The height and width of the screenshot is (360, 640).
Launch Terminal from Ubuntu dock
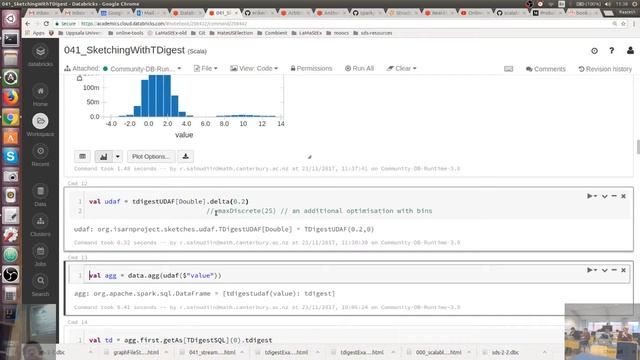pyautogui.click(x=11, y=39)
